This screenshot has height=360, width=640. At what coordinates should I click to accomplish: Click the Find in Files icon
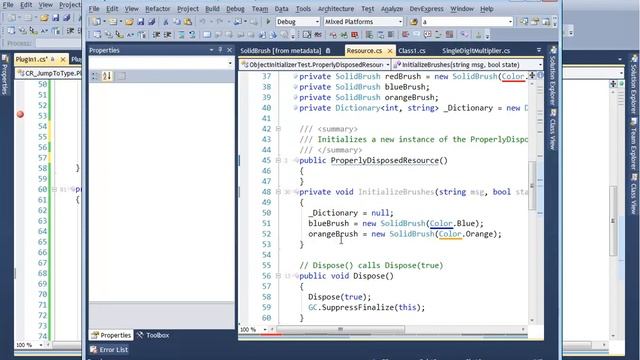413,22
